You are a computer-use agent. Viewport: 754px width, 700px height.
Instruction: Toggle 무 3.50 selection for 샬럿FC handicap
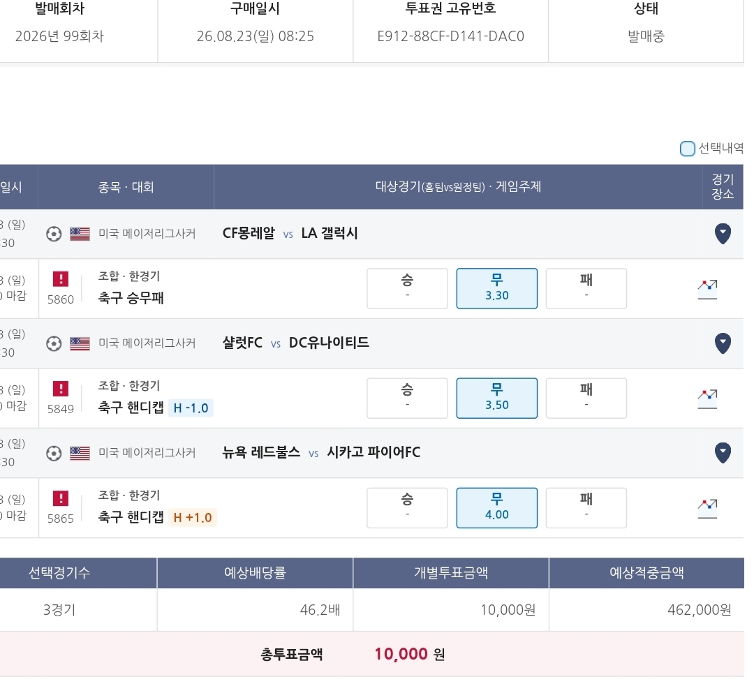[x=497, y=398]
